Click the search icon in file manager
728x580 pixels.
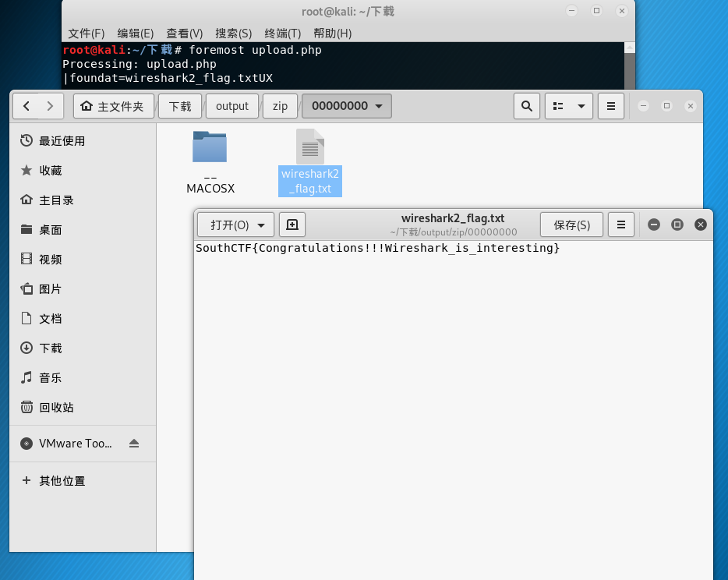527,106
